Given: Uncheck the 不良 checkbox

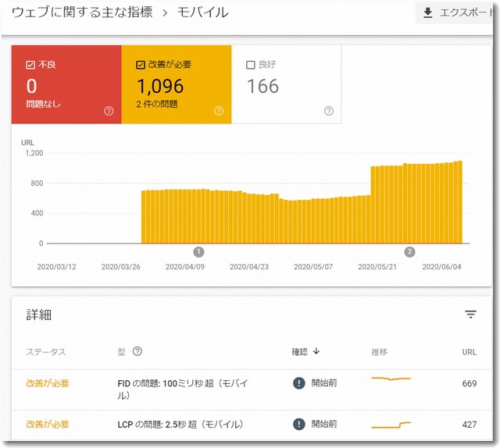Looking at the screenshot, I should pos(30,65).
